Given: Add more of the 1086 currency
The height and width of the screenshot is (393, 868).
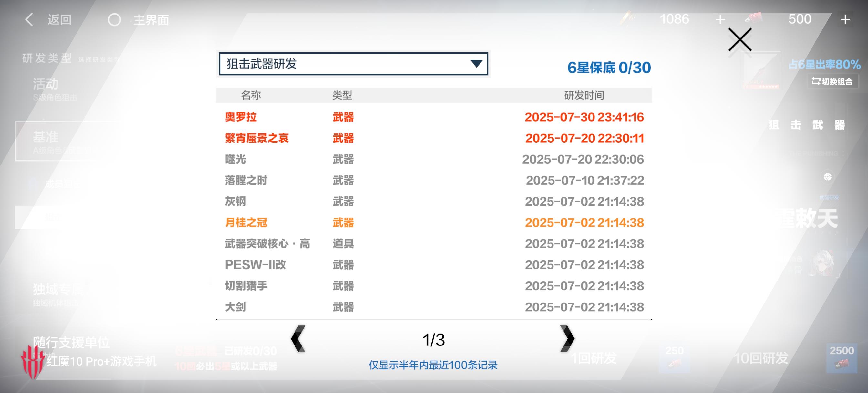Looking at the screenshot, I should 720,20.
